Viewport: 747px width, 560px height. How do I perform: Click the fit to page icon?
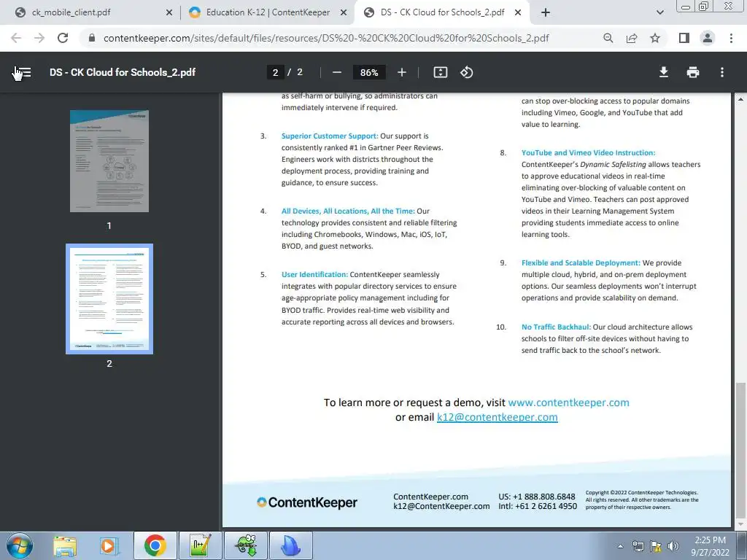440,72
